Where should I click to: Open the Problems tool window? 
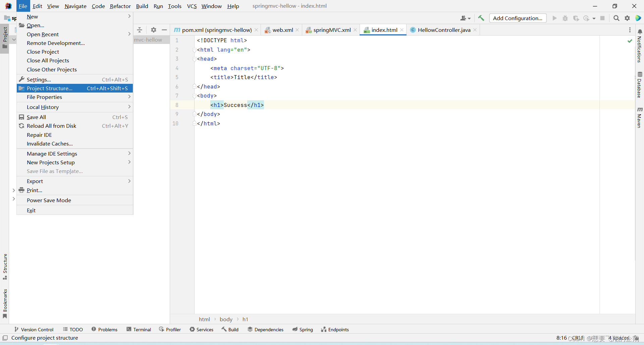point(104,330)
